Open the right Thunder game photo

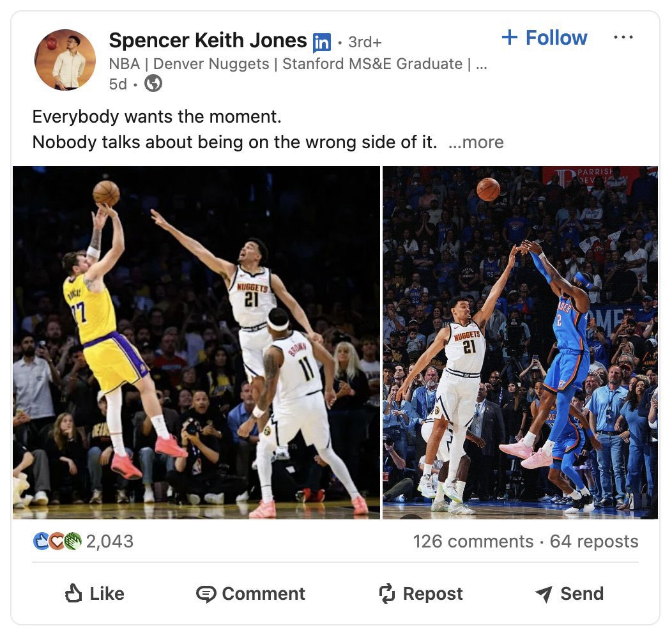tap(520, 342)
